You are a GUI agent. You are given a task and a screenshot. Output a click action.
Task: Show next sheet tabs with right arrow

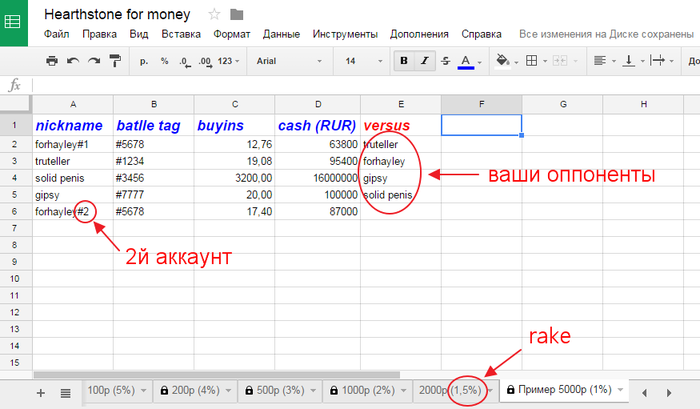[669, 393]
